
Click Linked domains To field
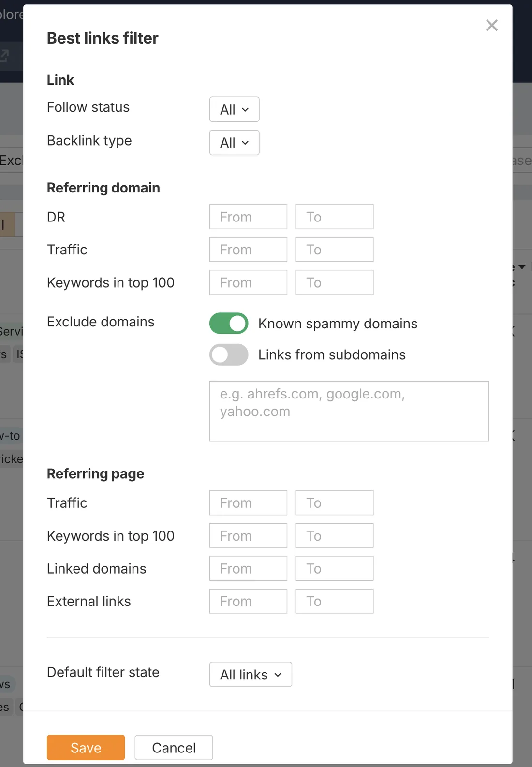point(334,568)
